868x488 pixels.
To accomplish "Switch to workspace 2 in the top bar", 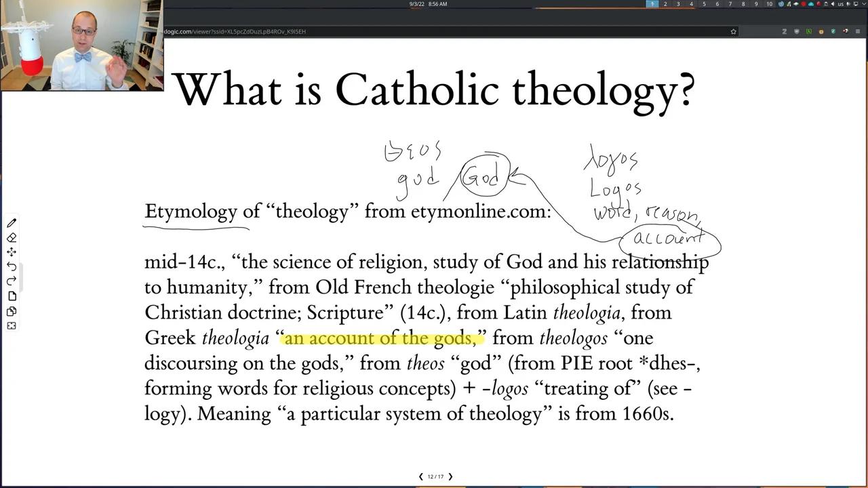I will [x=665, y=4].
